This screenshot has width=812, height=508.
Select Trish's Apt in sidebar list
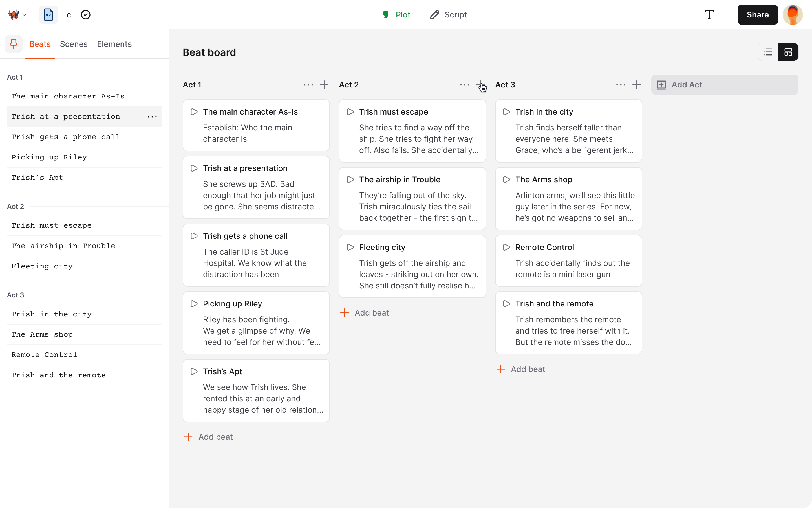tap(85, 178)
